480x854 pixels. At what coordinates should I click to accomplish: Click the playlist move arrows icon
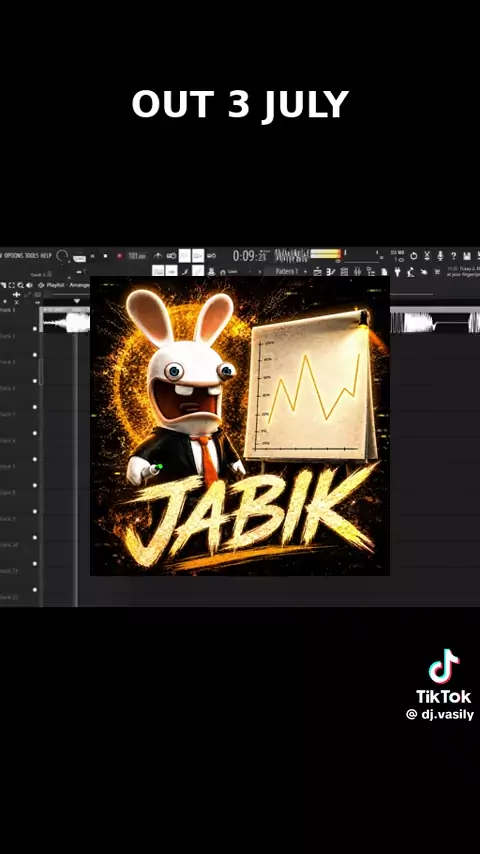[x=16, y=295]
